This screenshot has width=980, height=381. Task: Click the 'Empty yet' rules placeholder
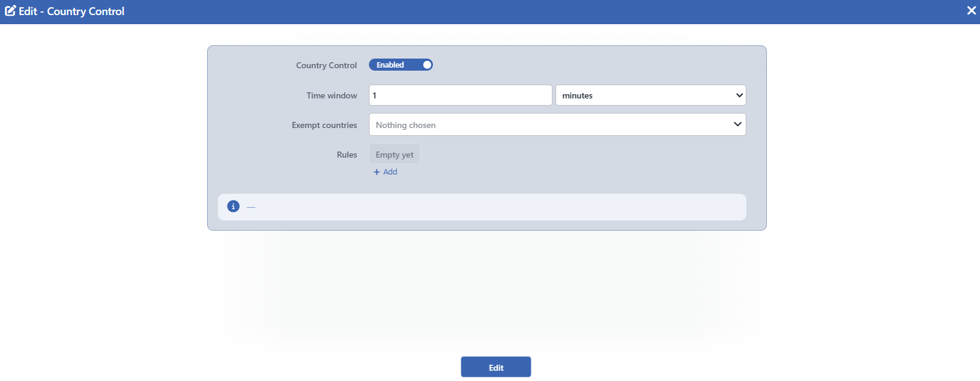pyautogui.click(x=394, y=155)
